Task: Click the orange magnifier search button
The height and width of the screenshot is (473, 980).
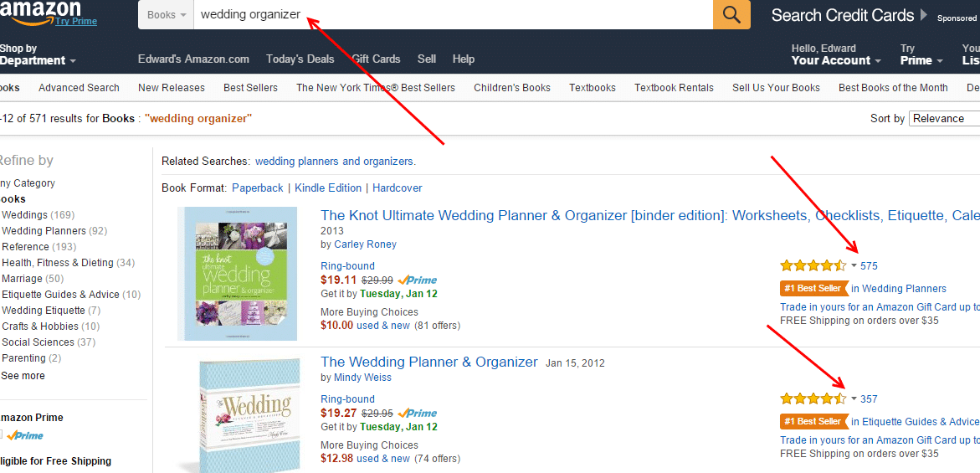Action: click(x=731, y=14)
